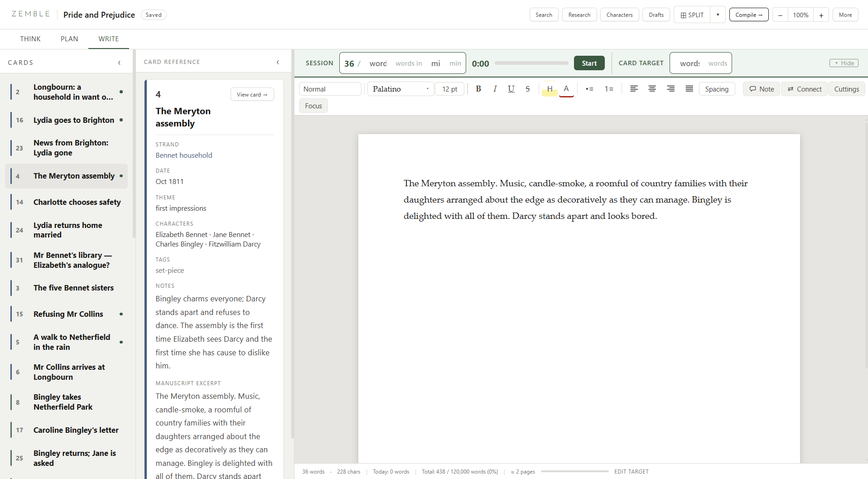Select card Refusing Mr Collins
Screen dimensions: 868x479
(66, 314)
